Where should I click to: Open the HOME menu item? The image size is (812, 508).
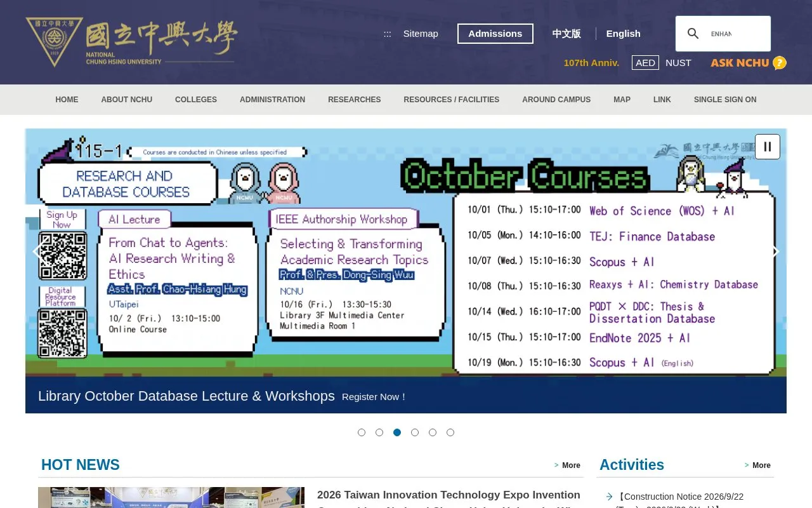67,100
